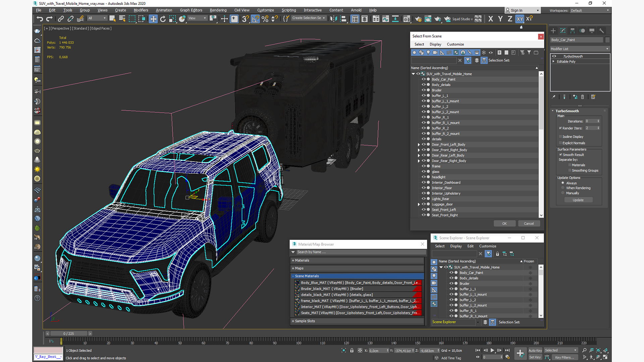Toggle Isoline Display checkbox
Image resolution: width=644 pixels, height=362 pixels.
coord(560,136)
